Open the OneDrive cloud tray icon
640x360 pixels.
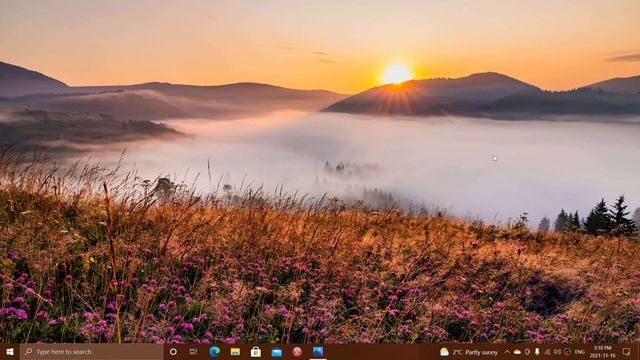click(517, 352)
